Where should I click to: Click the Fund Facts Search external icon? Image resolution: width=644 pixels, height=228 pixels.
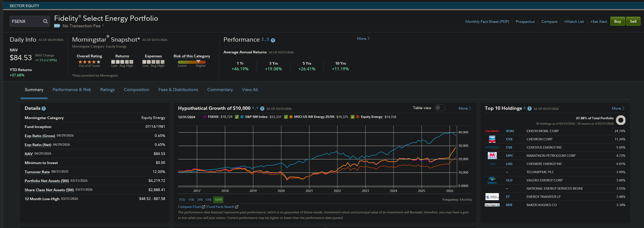tap(237, 207)
